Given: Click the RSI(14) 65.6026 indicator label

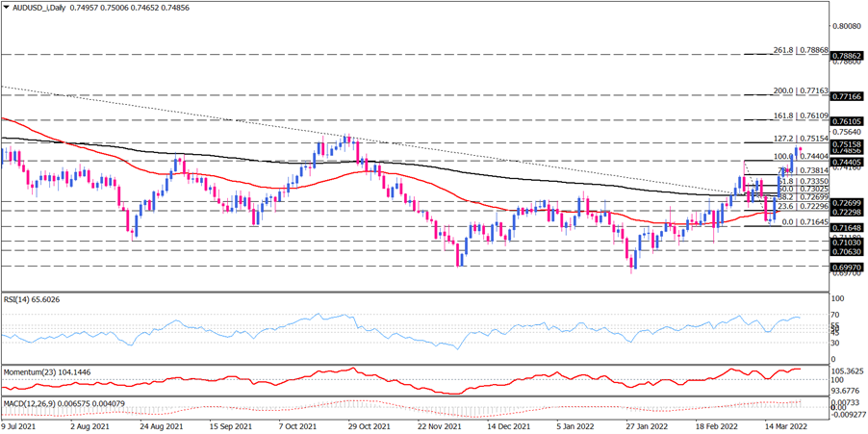Looking at the screenshot, I should pyautogui.click(x=32, y=299).
